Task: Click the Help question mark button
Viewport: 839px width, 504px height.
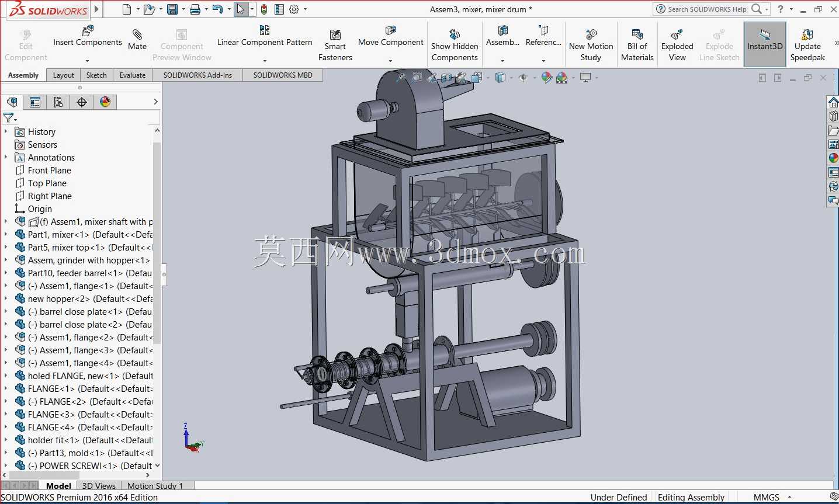Action: click(780, 9)
